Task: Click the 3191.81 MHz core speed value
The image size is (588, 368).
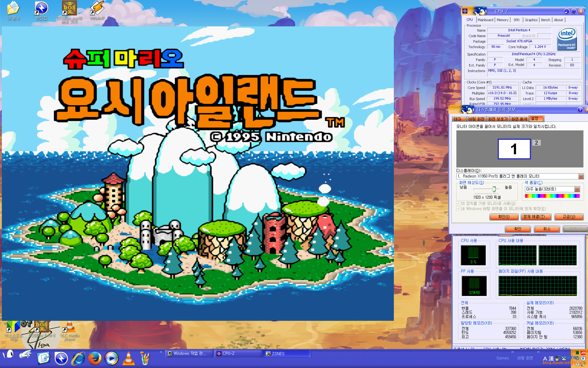Action: [x=502, y=88]
